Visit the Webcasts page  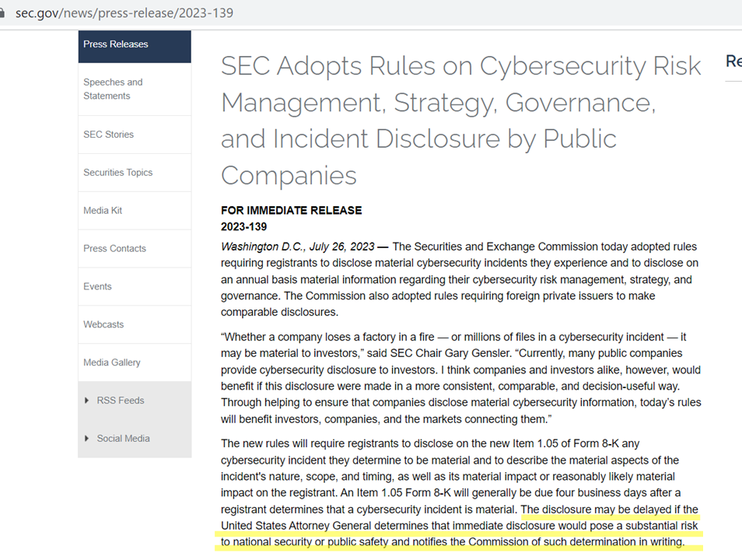tap(103, 325)
